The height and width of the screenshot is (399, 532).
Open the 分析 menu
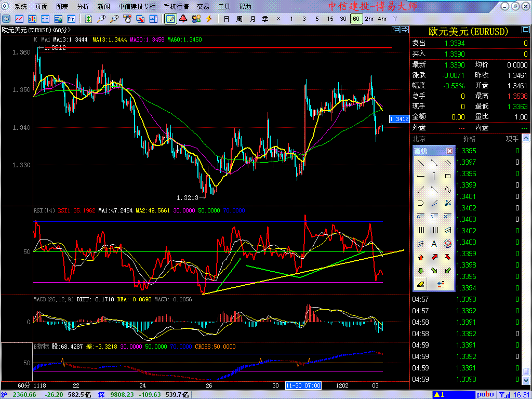pos(83,7)
